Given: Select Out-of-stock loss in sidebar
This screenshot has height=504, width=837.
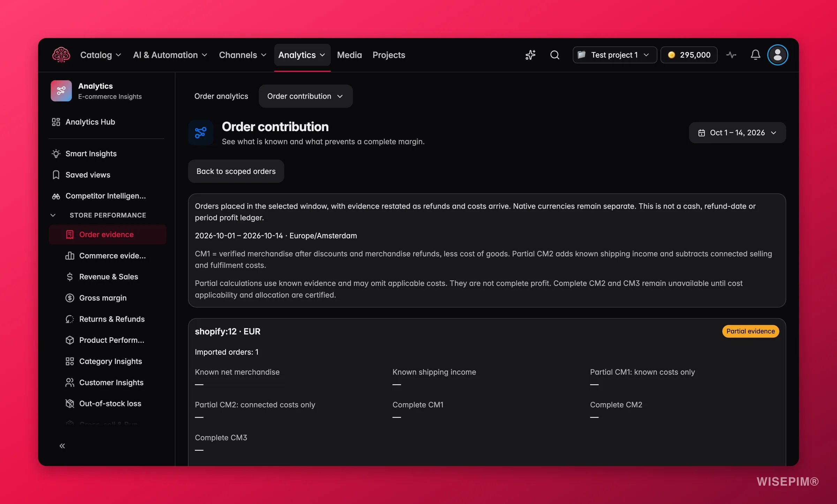Looking at the screenshot, I should pos(107,404).
